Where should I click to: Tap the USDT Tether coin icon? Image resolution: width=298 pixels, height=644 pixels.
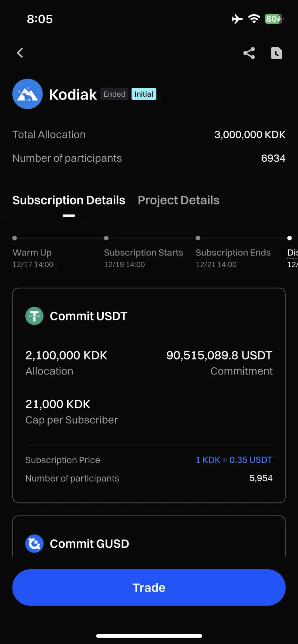pos(35,316)
